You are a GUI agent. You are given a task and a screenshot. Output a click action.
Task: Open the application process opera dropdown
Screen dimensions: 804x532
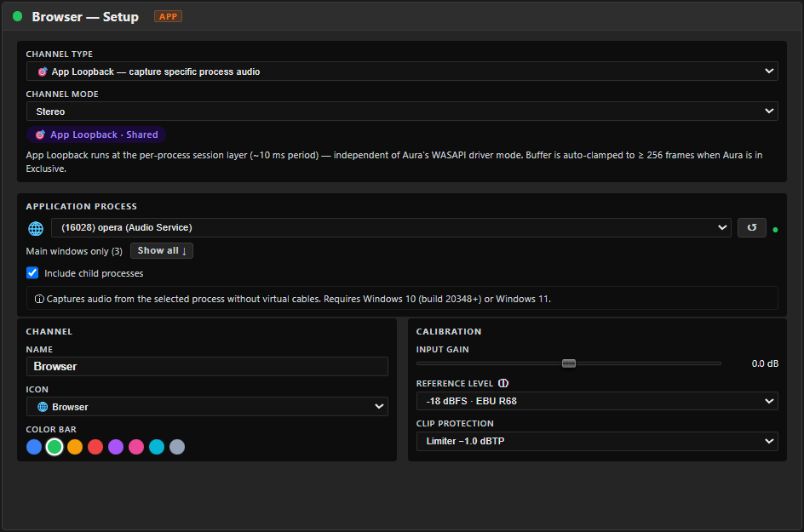[391, 227]
